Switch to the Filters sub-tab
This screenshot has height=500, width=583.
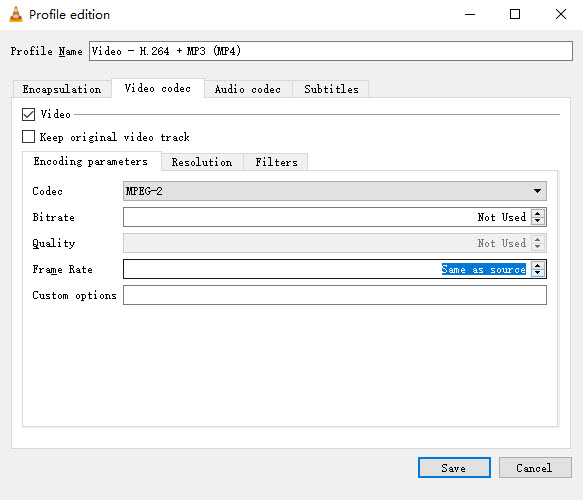point(276,162)
